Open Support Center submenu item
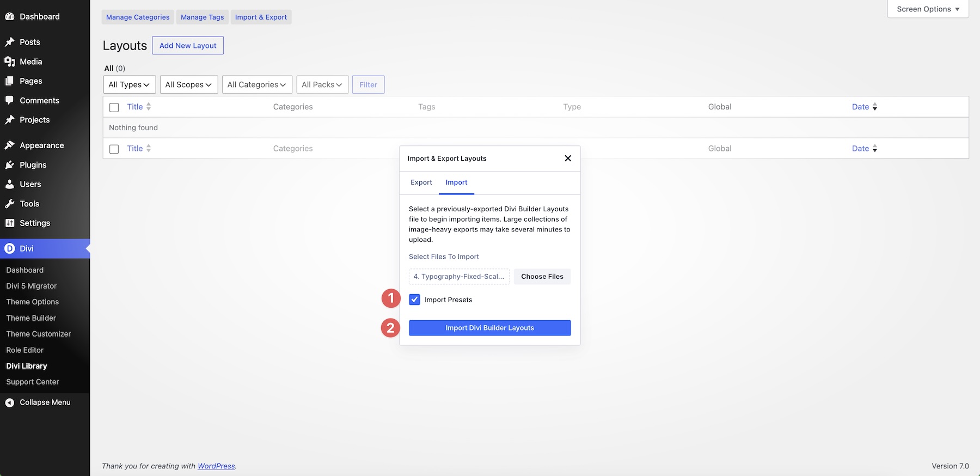The width and height of the screenshot is (980, 476). 33,382
